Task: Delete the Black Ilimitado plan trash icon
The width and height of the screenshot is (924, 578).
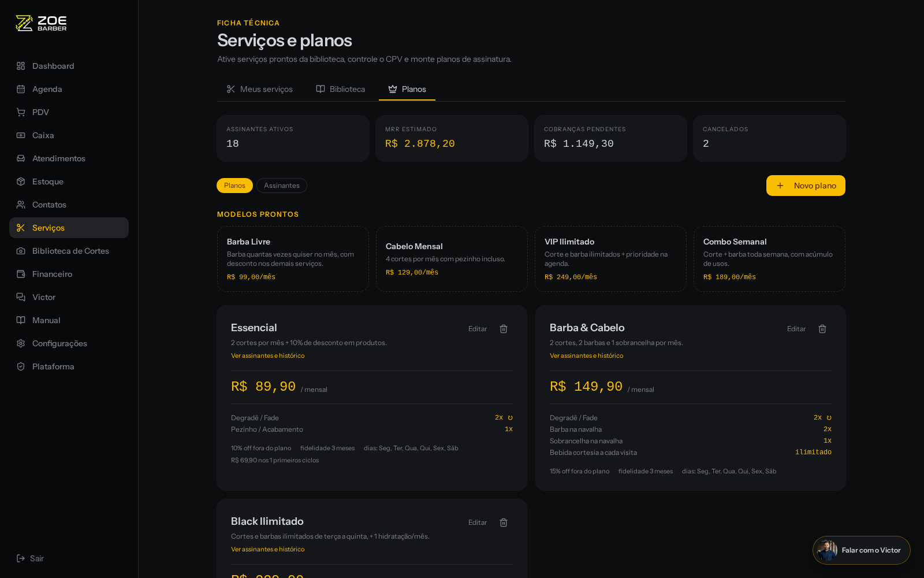Action: [504, 523]
